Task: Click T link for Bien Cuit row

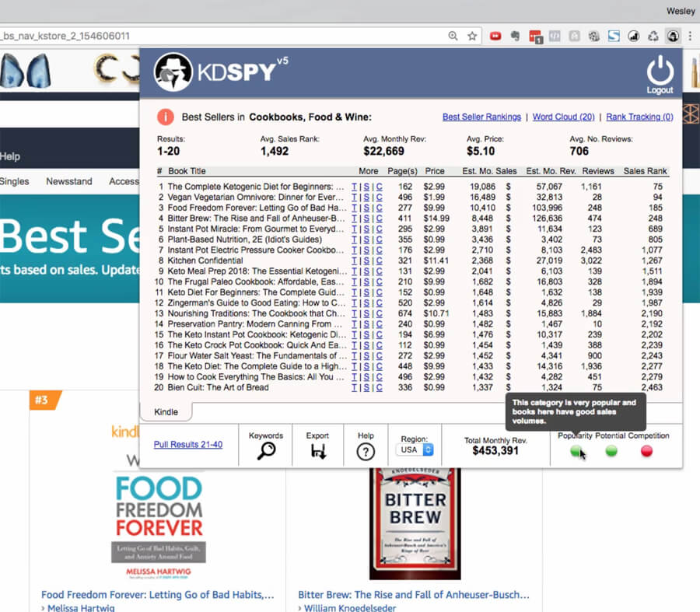Action: pos(354,387)
